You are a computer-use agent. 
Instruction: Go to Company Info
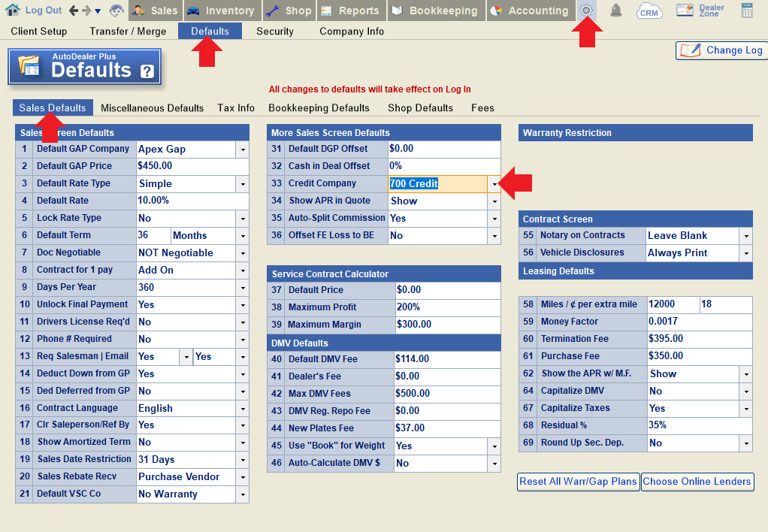tap(352, 32)
